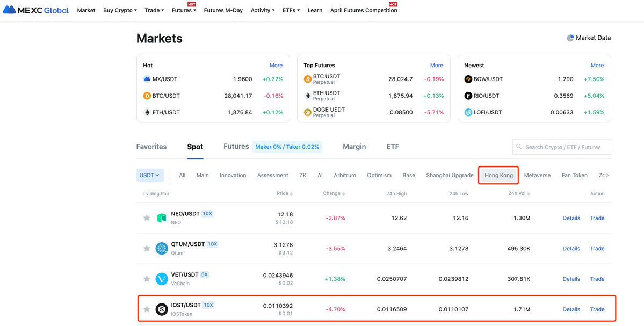Select the Fan Token category filter
The width and height of the screenshot is (644, 326).
(x=575, y=175)
